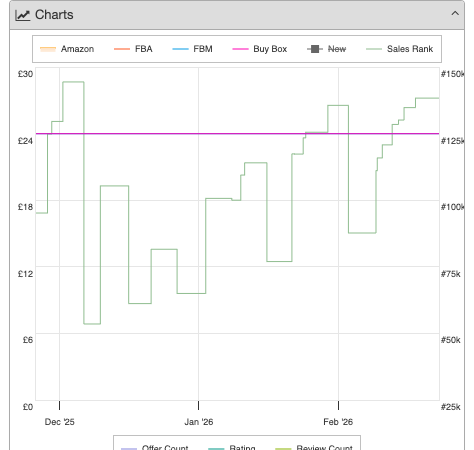Toggle the FBM series in the legend
Viewport: 474px width, 450px height.
click(x=192, y=49)
